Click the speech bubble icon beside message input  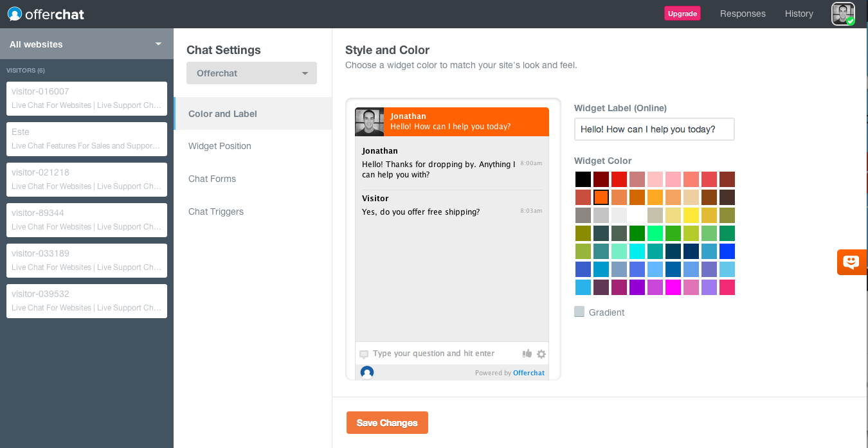364,354
